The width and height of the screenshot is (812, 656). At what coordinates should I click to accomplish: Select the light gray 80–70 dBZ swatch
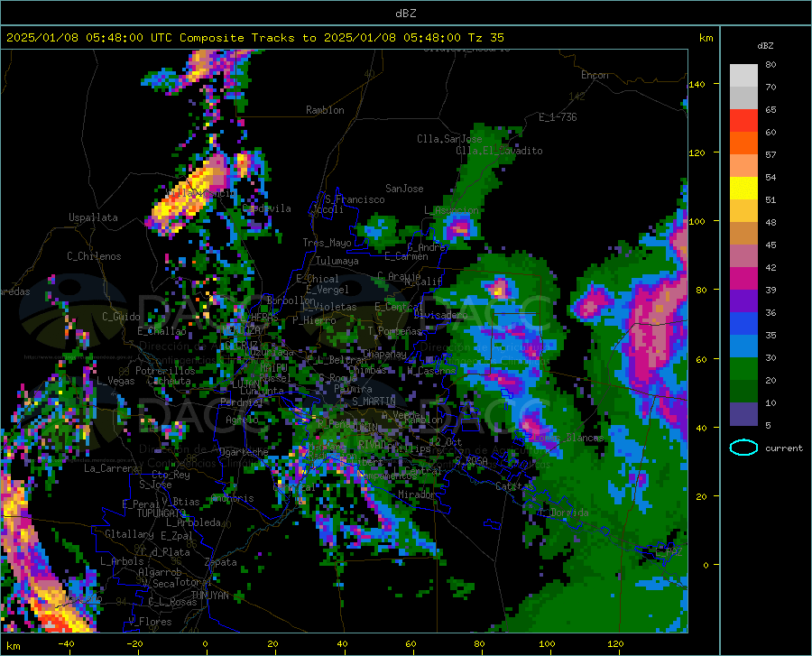click(x=743, y=76)
